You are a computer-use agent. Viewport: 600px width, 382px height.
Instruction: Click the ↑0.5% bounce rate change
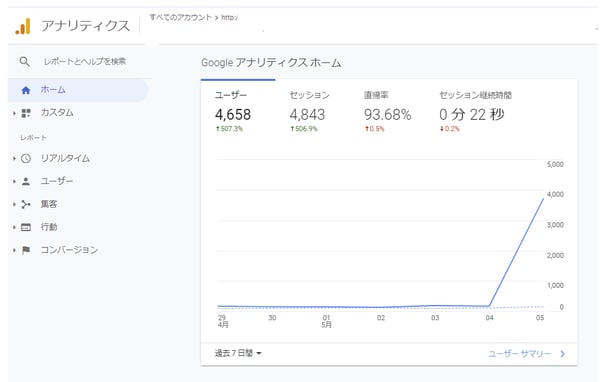374,129
